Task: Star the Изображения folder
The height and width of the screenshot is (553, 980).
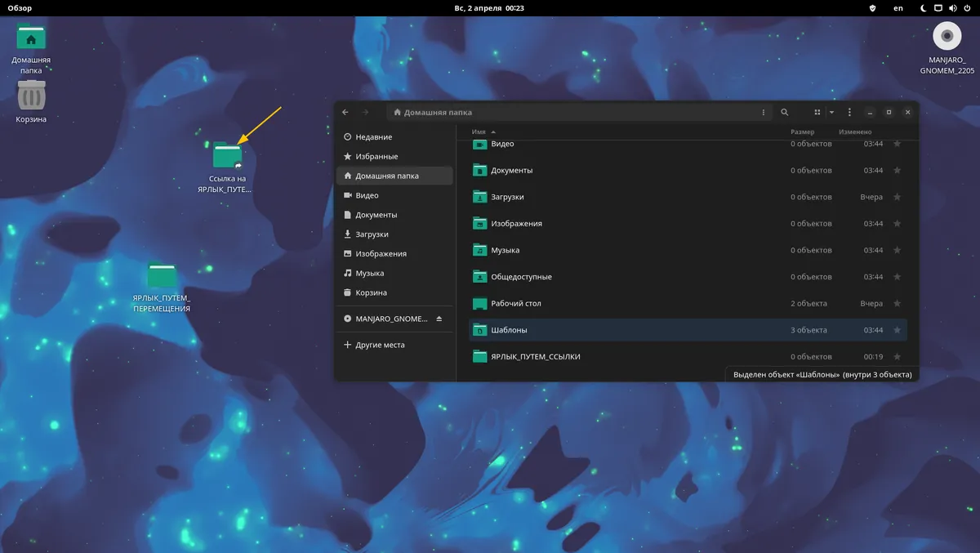Action: pos(897,224)
